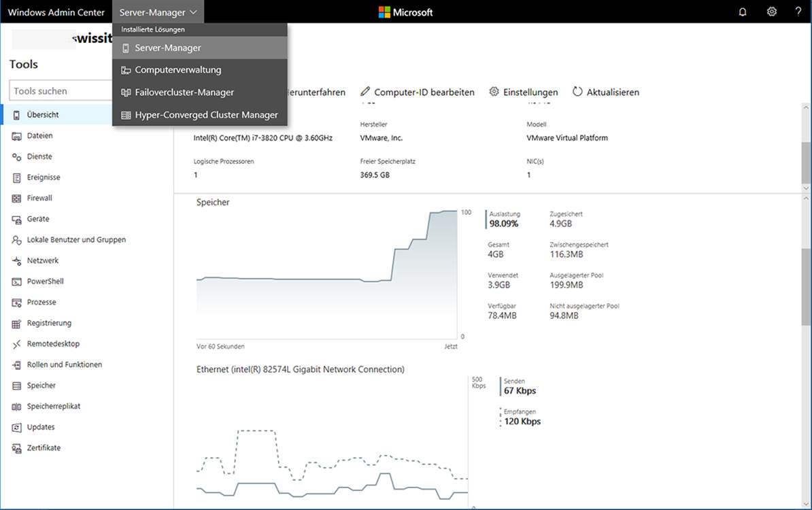Screen dimensions: 812x510
Task: Click upper panel scrollbar down arrow
Action: click(x=806, y=188)
